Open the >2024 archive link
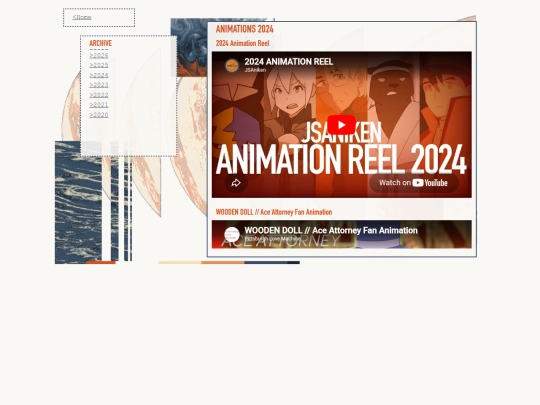Screen dimensions: 540x405 99,75
